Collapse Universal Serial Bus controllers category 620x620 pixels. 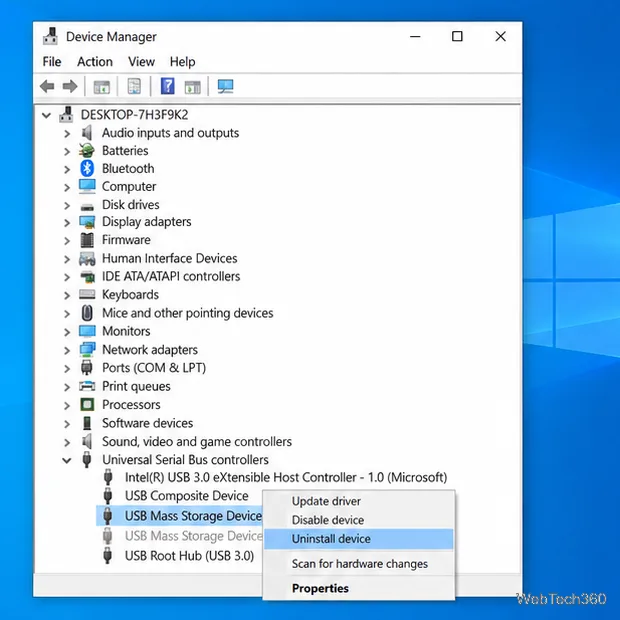pyautogui.click(x=67, y=460)
